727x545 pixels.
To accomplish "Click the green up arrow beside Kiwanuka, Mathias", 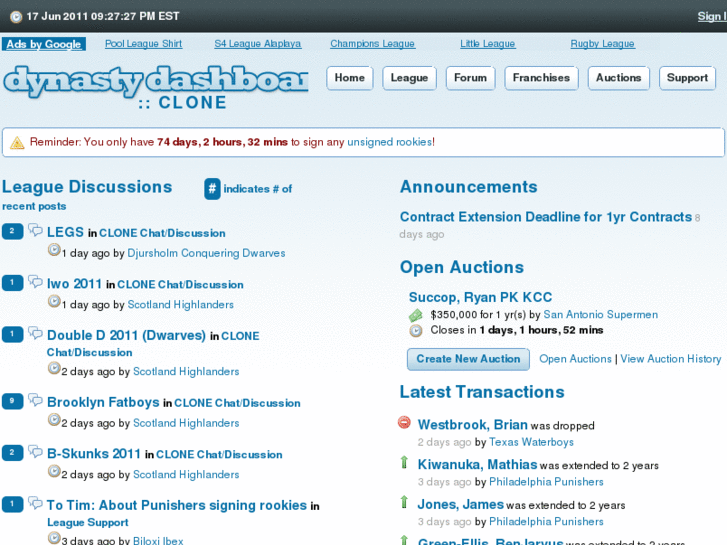I will tap(404, 462).
